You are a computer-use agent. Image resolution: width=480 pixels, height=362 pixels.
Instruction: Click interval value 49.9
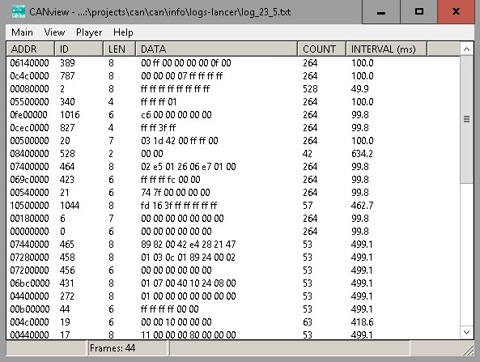click(360, 89)
